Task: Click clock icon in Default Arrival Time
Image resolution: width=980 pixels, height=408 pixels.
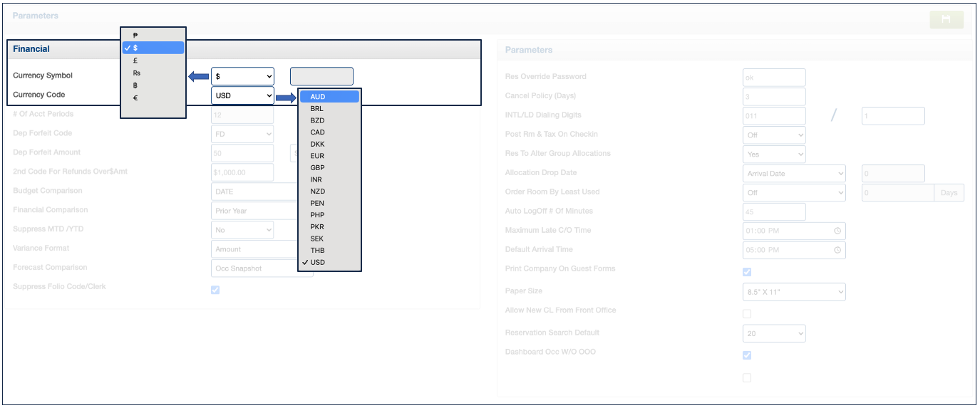Action: point(837,250)
